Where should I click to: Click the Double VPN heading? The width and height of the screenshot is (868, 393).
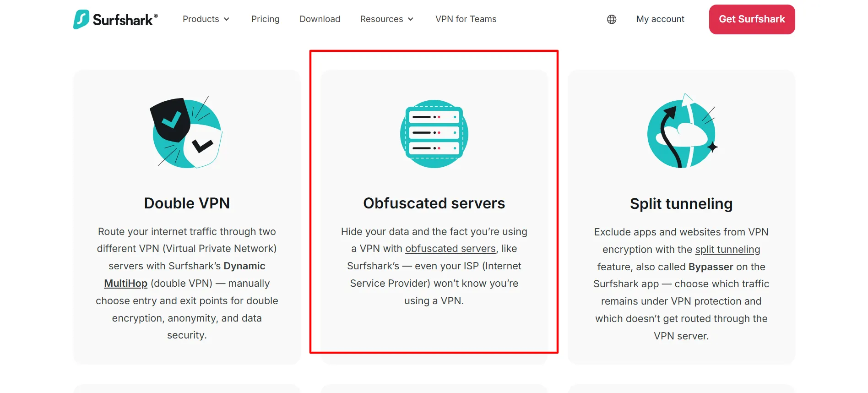[x=187, y=203]
